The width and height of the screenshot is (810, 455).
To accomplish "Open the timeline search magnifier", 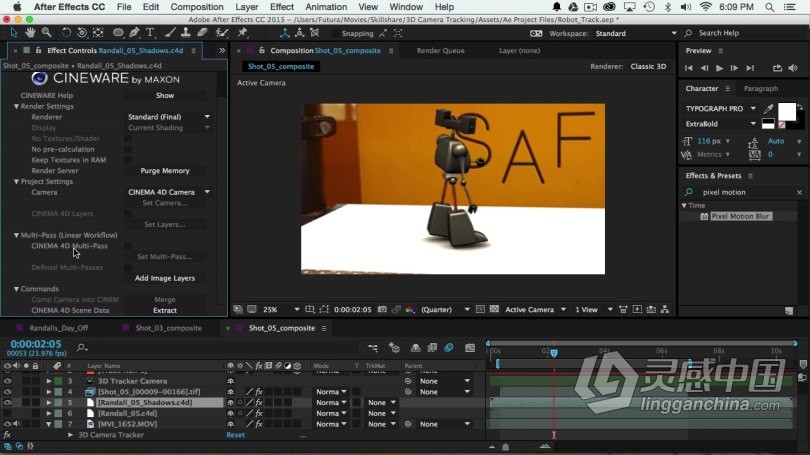I will click(82, 348).
